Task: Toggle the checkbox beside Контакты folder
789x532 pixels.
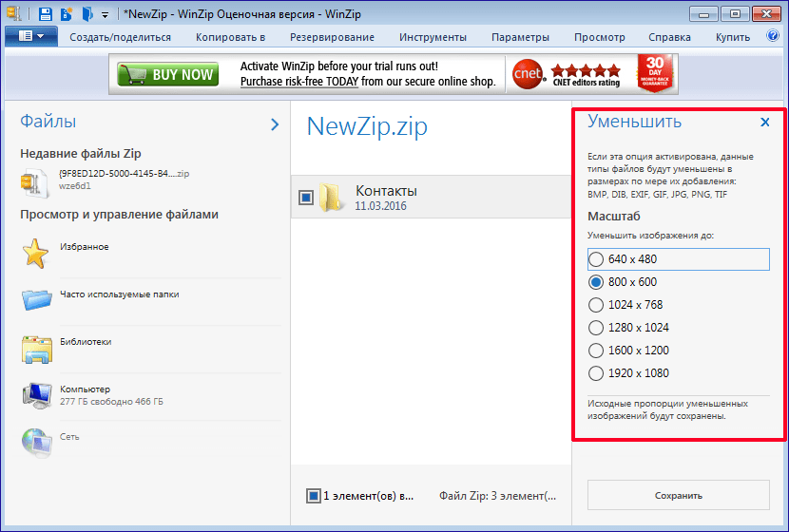Action: [x=306, y=197]
